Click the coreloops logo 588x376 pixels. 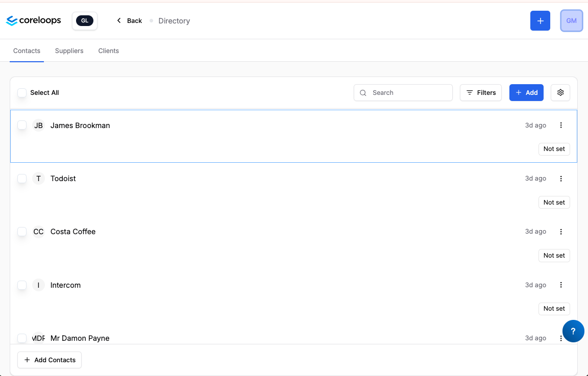click(x=33, y=20)
